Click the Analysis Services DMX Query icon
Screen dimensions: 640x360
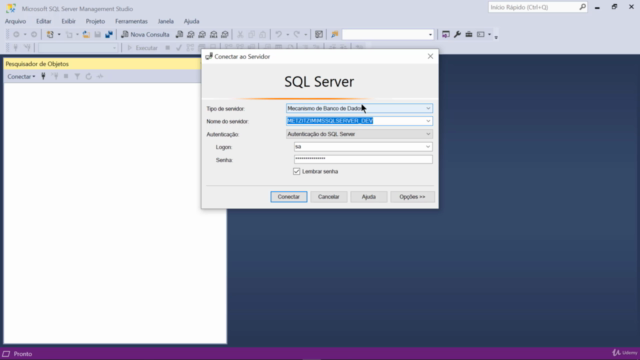202,35
